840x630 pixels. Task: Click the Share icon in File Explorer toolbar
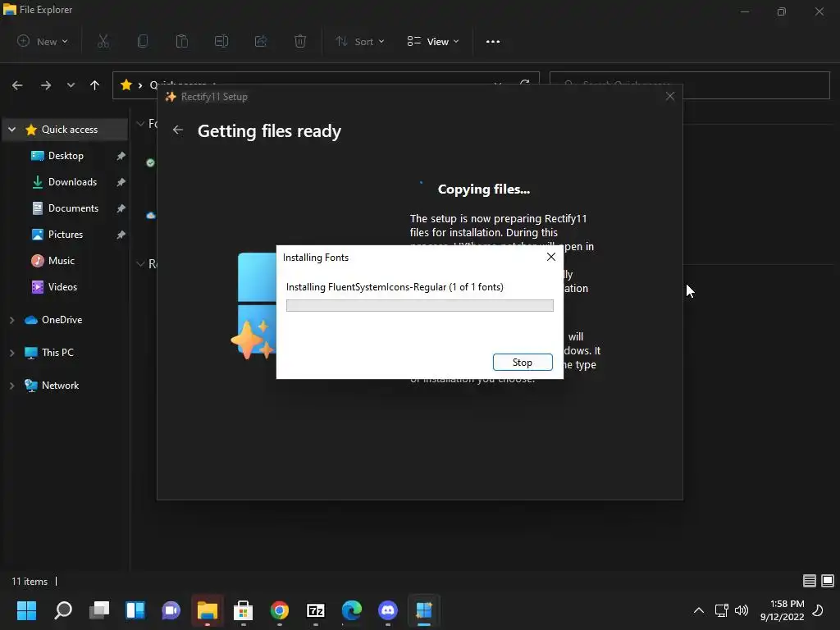[261, 41]
